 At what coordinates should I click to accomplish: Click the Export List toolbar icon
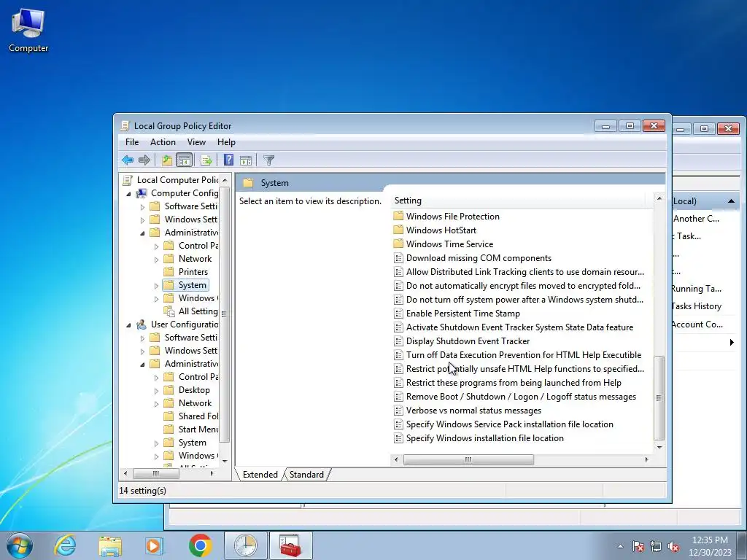(206, 160)
